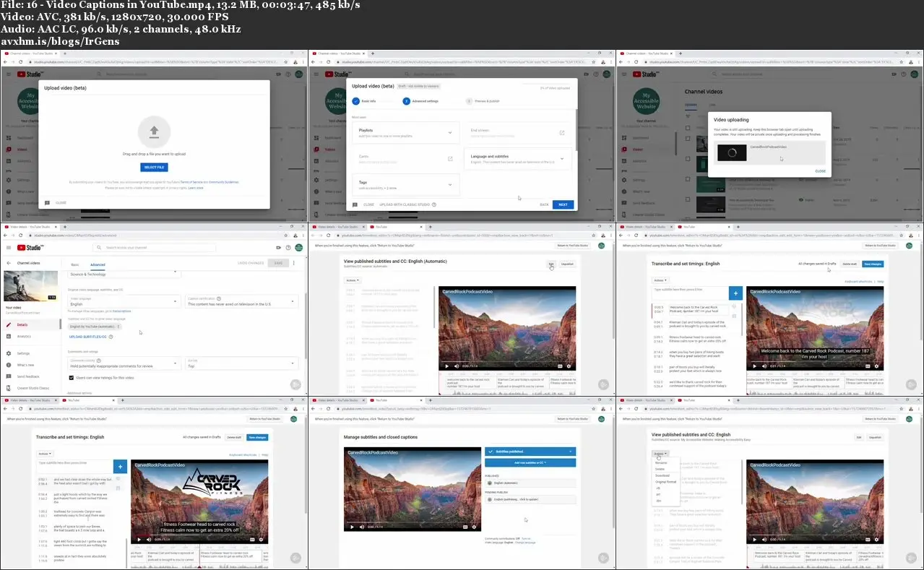This screenshot has width=924, height=570.
Task: Open Terms of Service link in upload dialog
Action: pos(190,182)
